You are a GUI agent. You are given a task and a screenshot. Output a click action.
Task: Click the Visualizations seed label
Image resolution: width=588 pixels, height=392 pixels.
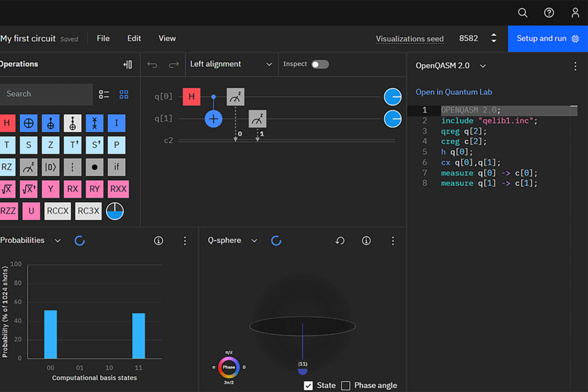tap(409, 39)
